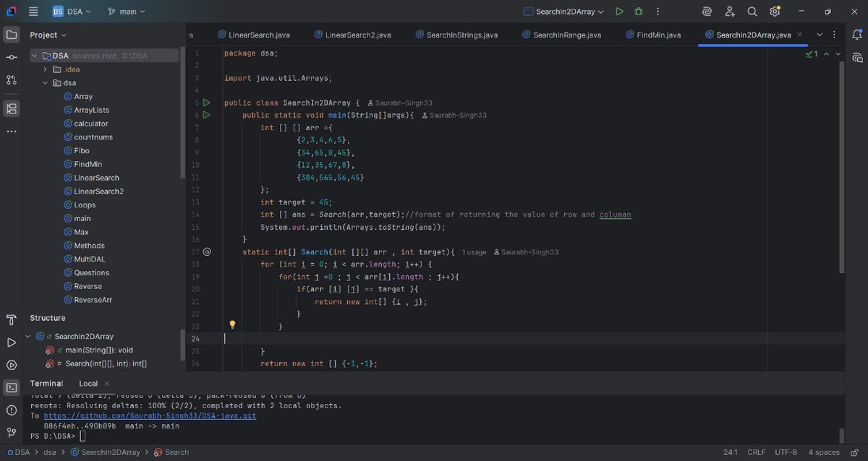Click CRLF line separator in status bar

click(756, 452)
